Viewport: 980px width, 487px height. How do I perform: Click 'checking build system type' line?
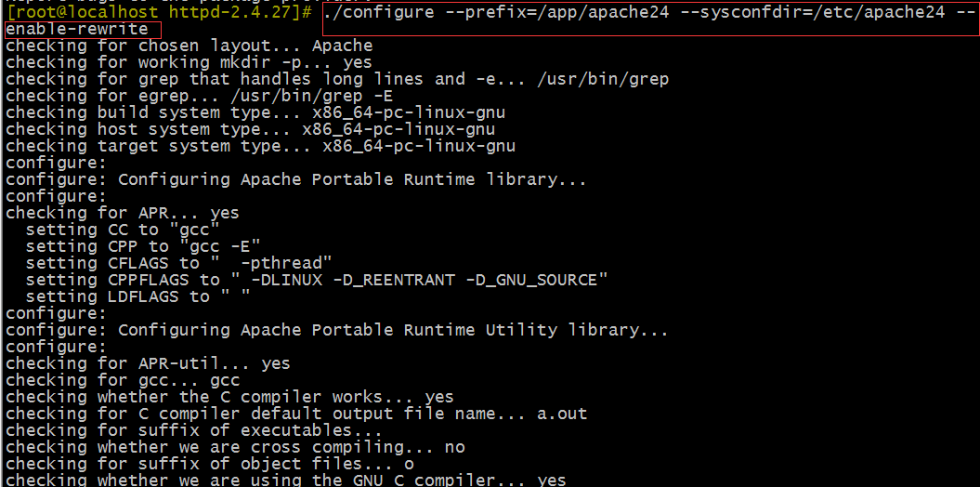(x=255, y=113)
